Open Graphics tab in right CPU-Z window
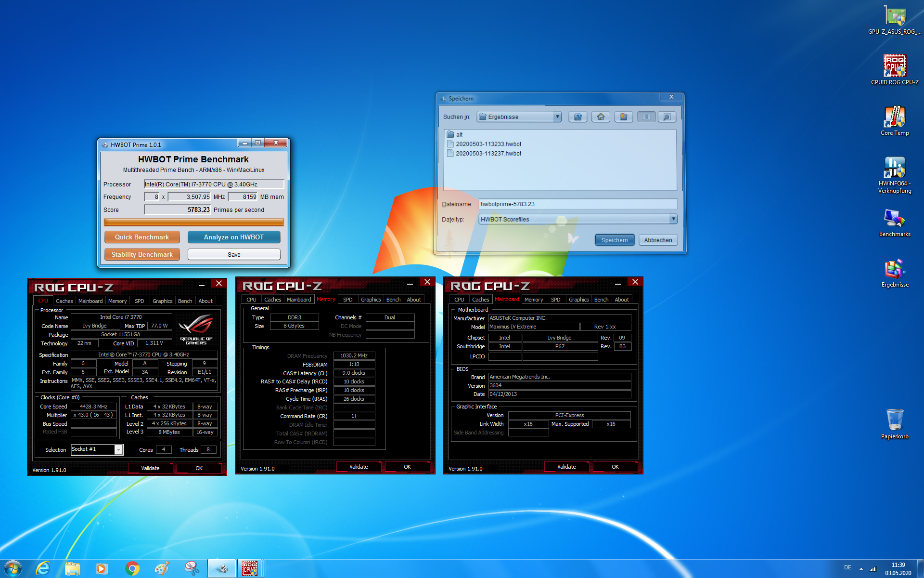This screenshot has height=578, width=924. (579, 300)
